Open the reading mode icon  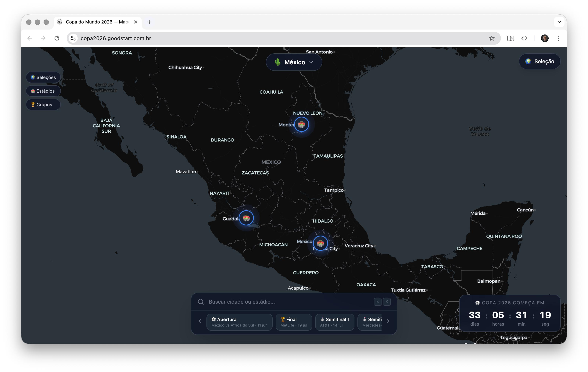point(511,38)
